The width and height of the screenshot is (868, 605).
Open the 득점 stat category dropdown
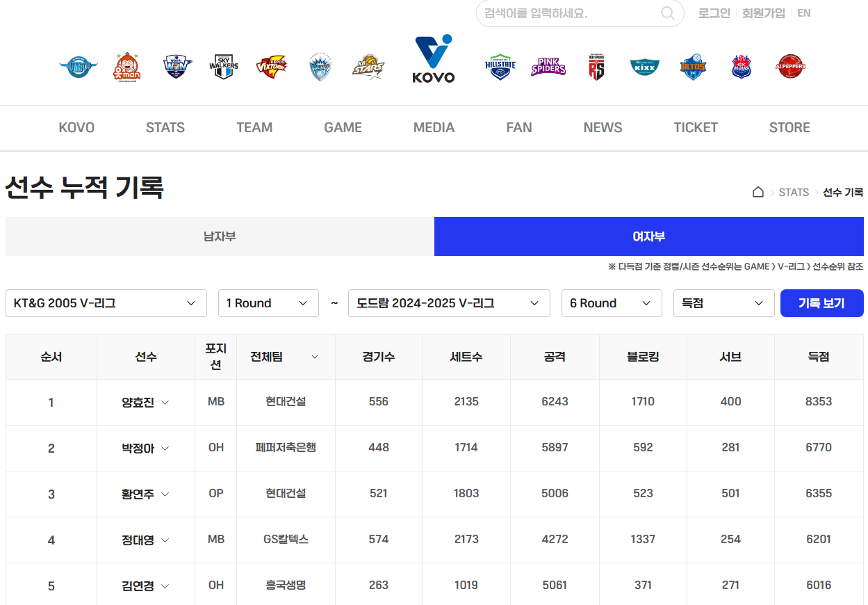[723, 303]
